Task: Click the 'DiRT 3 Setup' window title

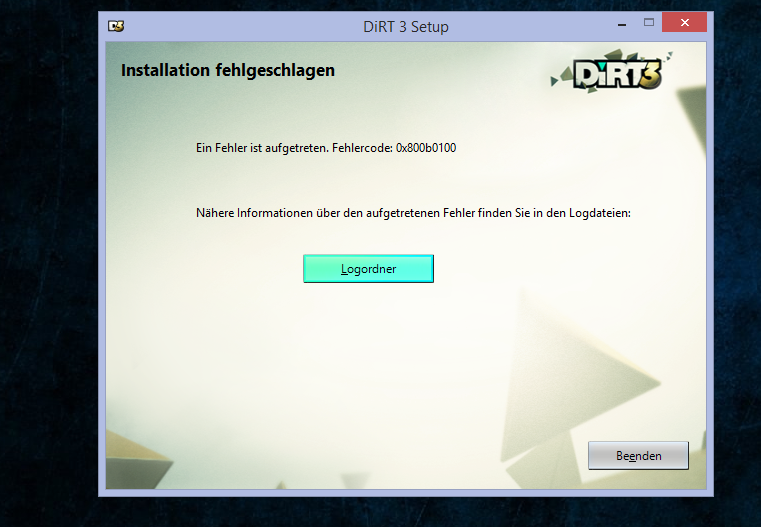Action: [406, 27]
